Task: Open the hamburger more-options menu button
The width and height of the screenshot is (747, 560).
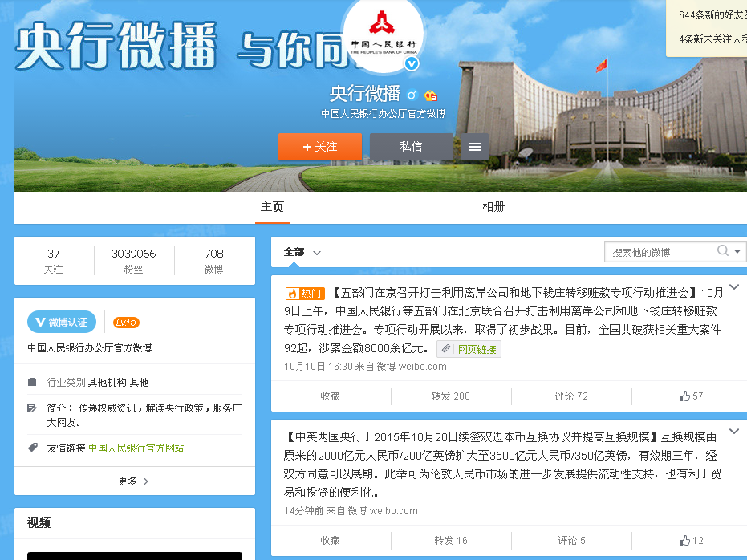Action: tap(475, 147)
